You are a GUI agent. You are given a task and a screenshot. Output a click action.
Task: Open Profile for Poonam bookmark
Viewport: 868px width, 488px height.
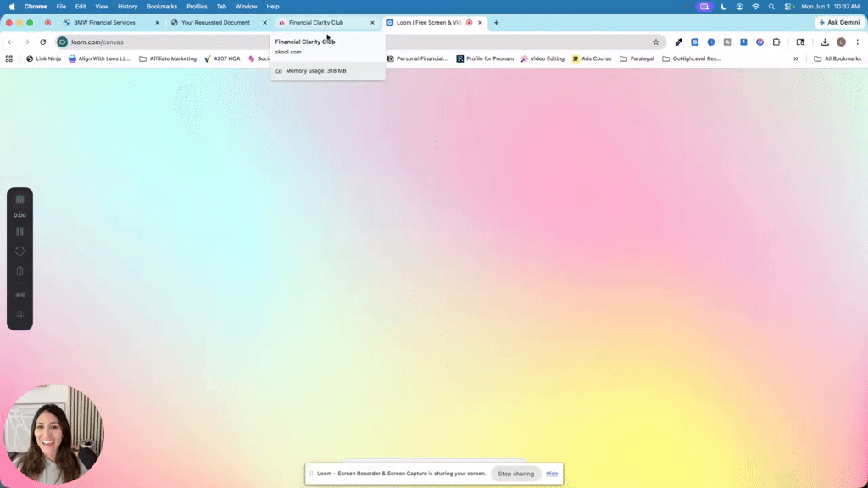tap(485, 58)
